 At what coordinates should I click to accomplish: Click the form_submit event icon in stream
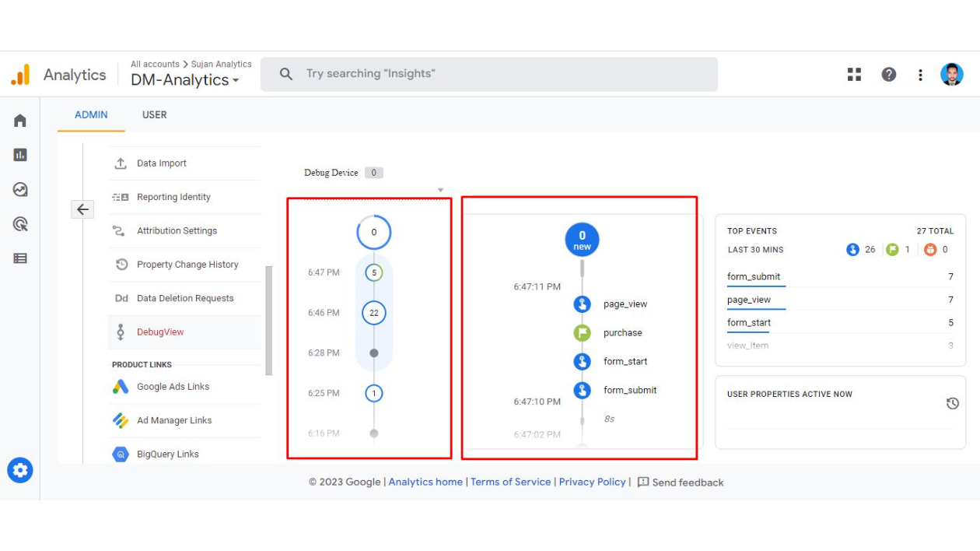pyautogui.click(x=582, y=391)
